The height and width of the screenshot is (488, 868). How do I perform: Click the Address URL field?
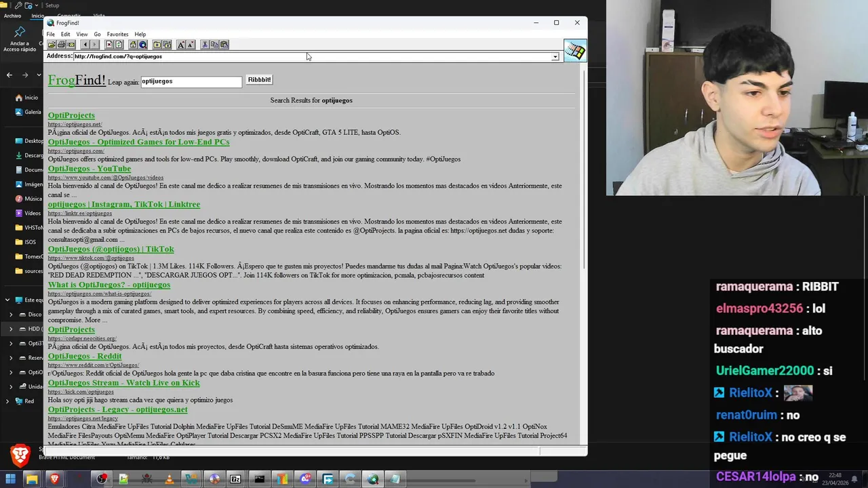(x=312, y=56)
